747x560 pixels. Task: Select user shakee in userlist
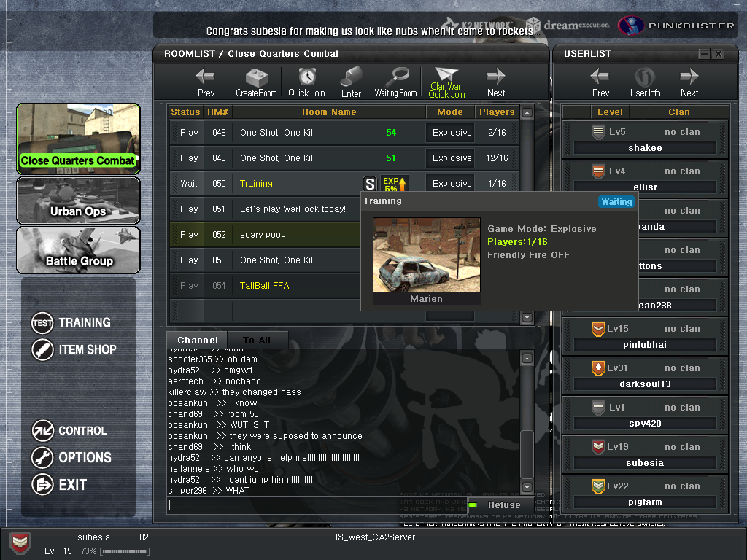point(645,139)
